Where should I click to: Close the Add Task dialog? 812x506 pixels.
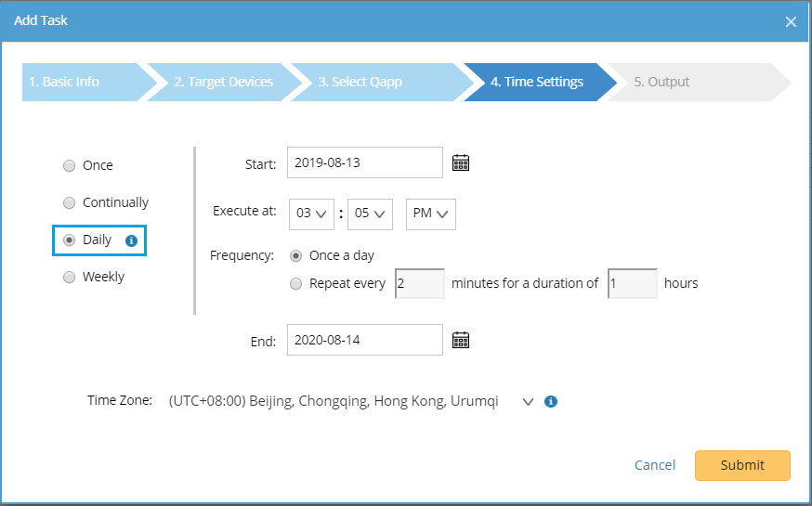[791, 21]
